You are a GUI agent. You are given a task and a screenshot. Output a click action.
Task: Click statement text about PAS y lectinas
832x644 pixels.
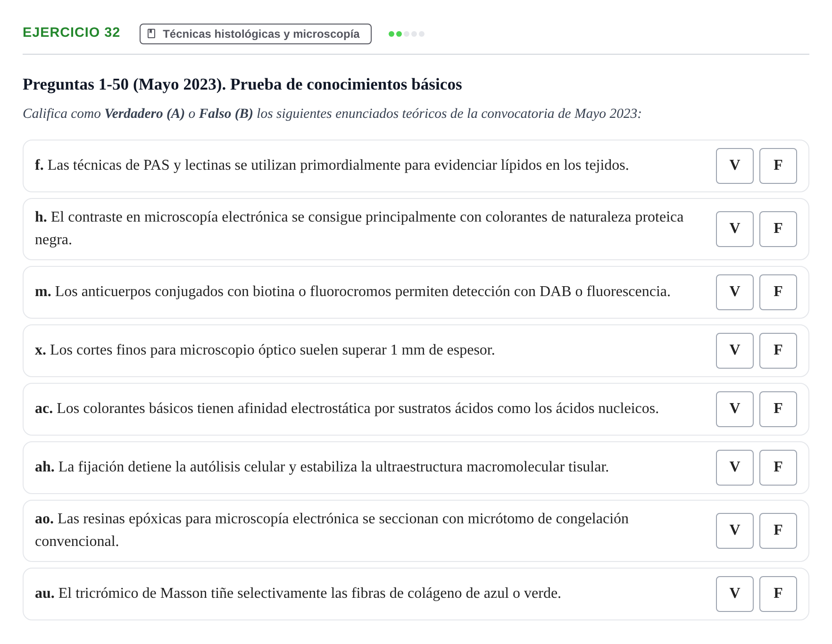click(332, 165)
